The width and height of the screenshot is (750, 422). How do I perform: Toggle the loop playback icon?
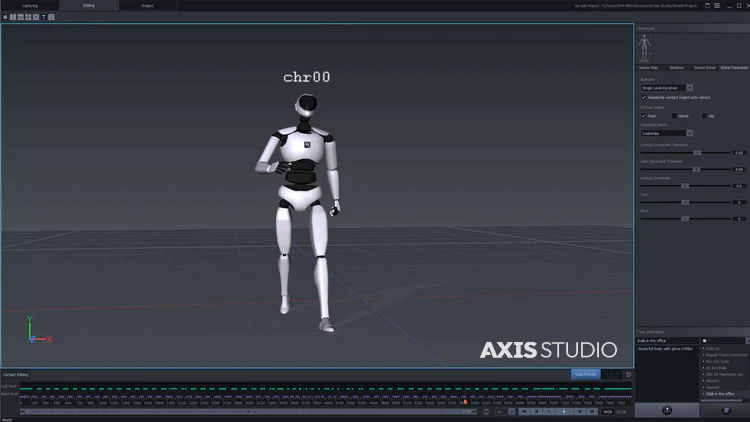486,411
